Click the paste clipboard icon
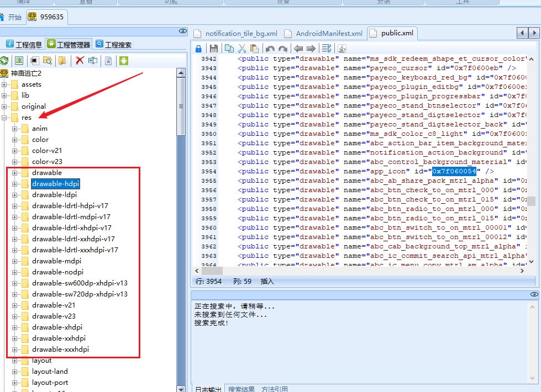The width and height of the screenshot is (541, 392). pyautogui.click(x=254, y=49)
